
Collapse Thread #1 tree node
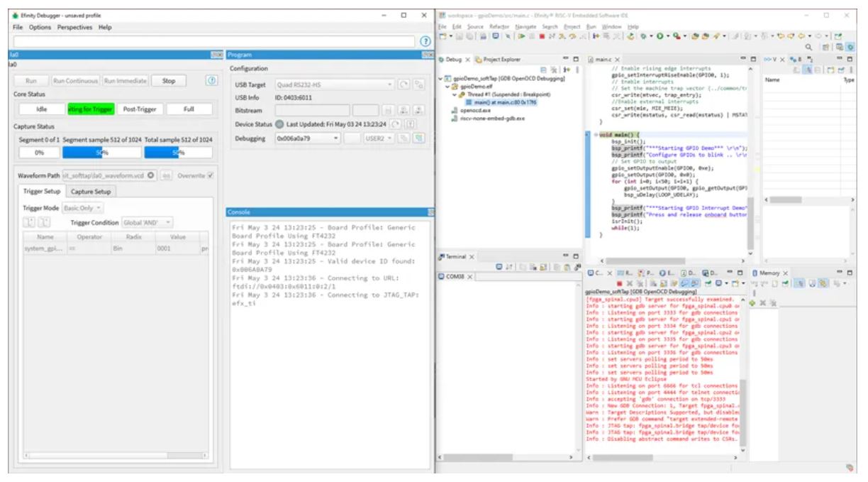pos(453,94)
